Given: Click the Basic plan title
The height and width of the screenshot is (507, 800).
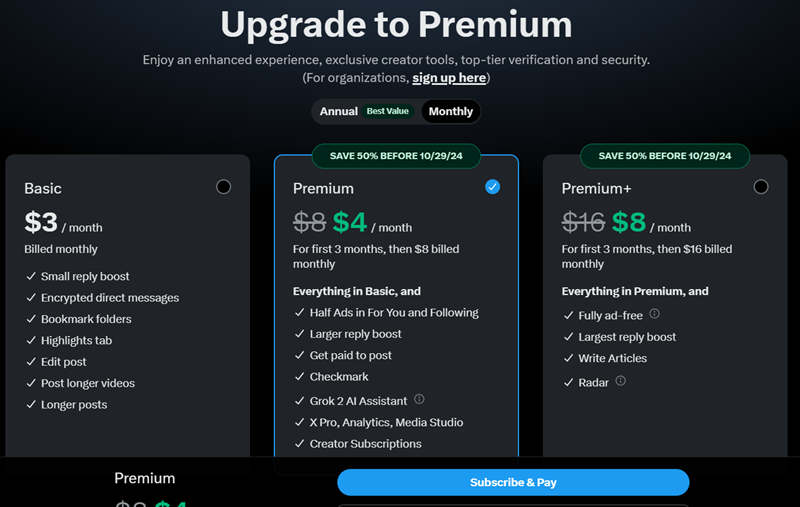Looking at the screenshot, I should point(43,188).
